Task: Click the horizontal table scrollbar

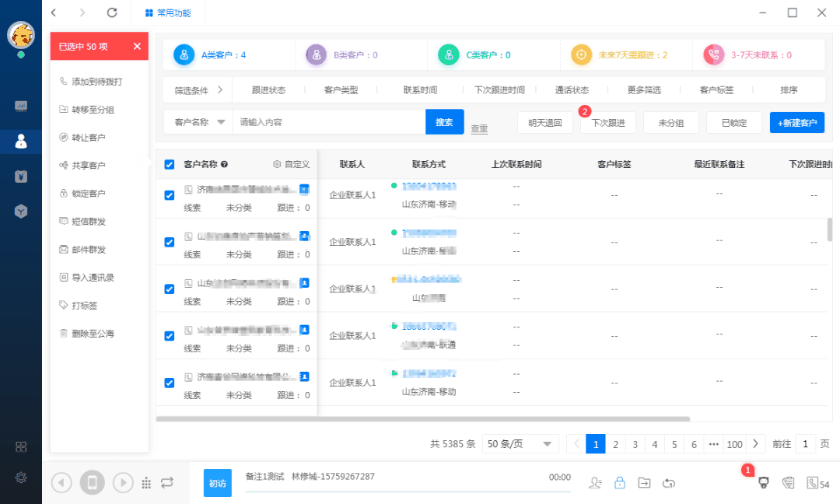Action: pyautogui.click(x=422, y=419)
